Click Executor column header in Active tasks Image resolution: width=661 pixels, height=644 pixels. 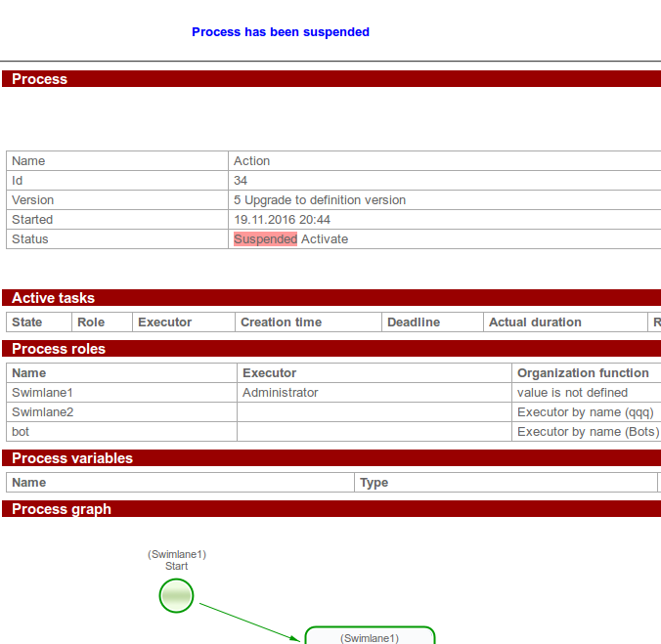tap(164, 322)
